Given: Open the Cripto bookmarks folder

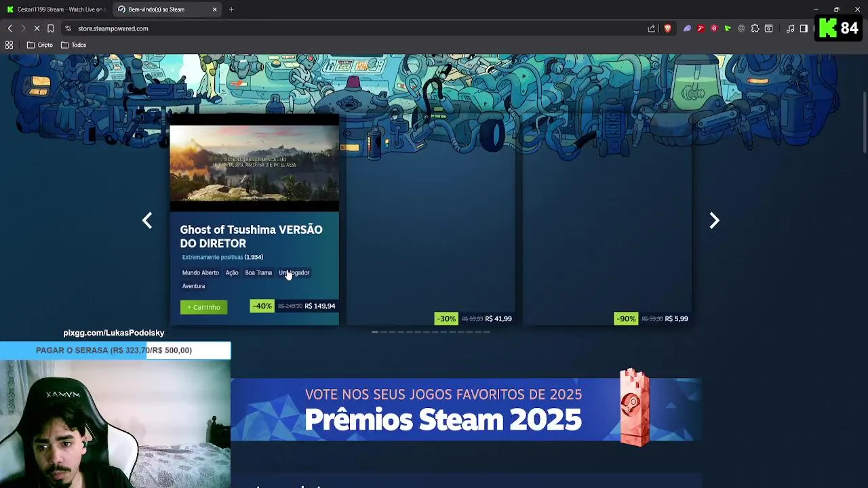Looking at the screenshot, I should [x=40, y=45].
